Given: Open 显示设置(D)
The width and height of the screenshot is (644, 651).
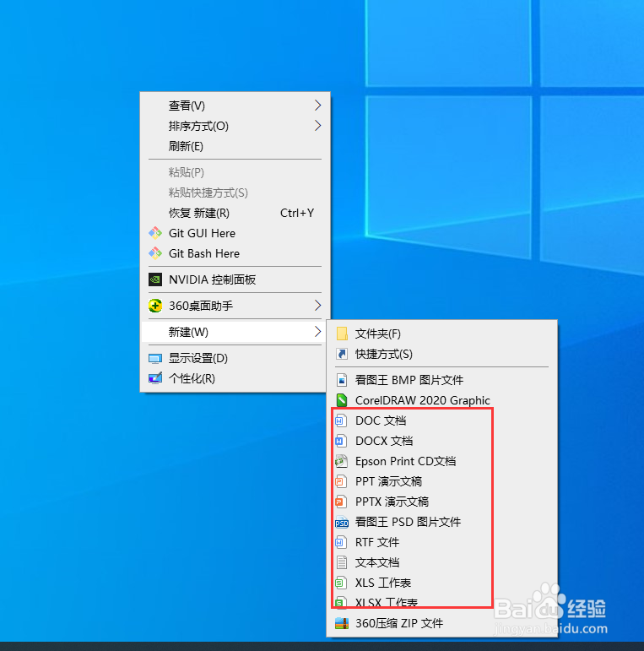Looking at the screenshot, I should (235, 358).
